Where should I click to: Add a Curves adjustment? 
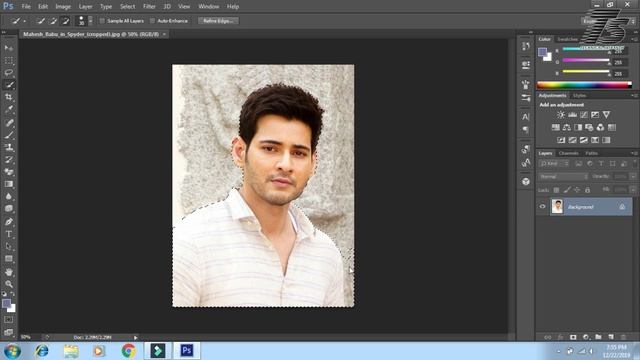[x=584, y=115]
